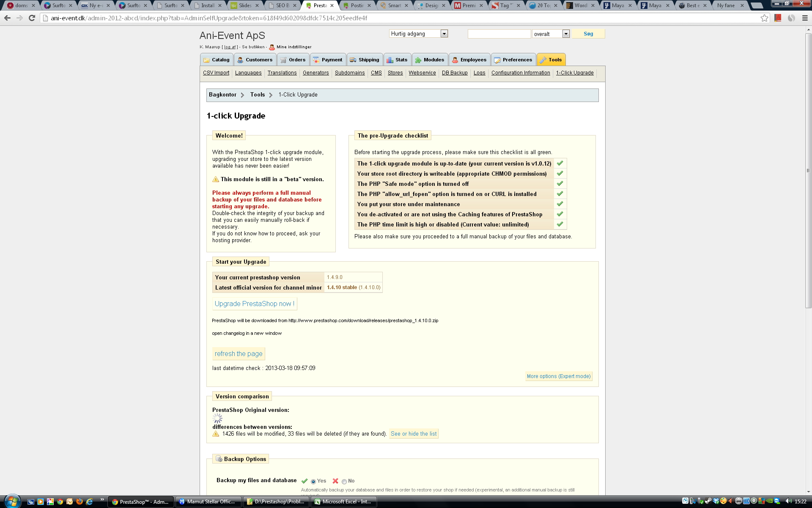The height and width of the screenshot is (508, 812).
Task: Open the Modules tab
Action: [430, 60]
